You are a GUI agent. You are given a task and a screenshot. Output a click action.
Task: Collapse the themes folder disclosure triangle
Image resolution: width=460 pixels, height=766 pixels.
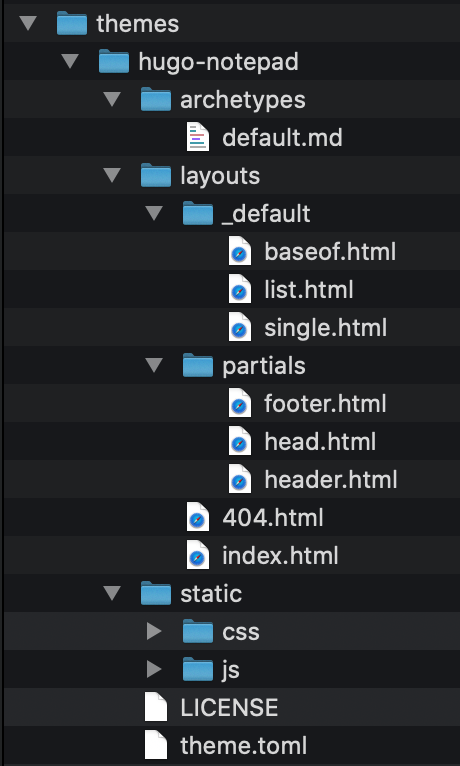point(28,23)
